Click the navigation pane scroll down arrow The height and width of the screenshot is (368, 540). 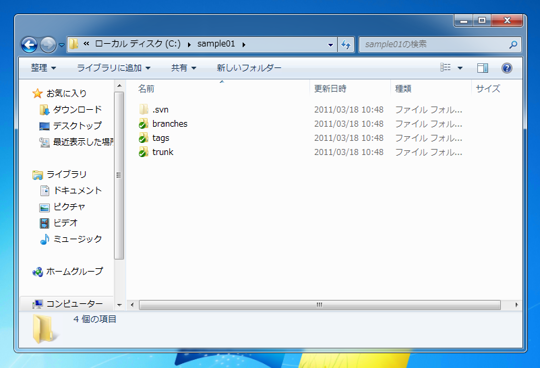click(x=119, y=305)
